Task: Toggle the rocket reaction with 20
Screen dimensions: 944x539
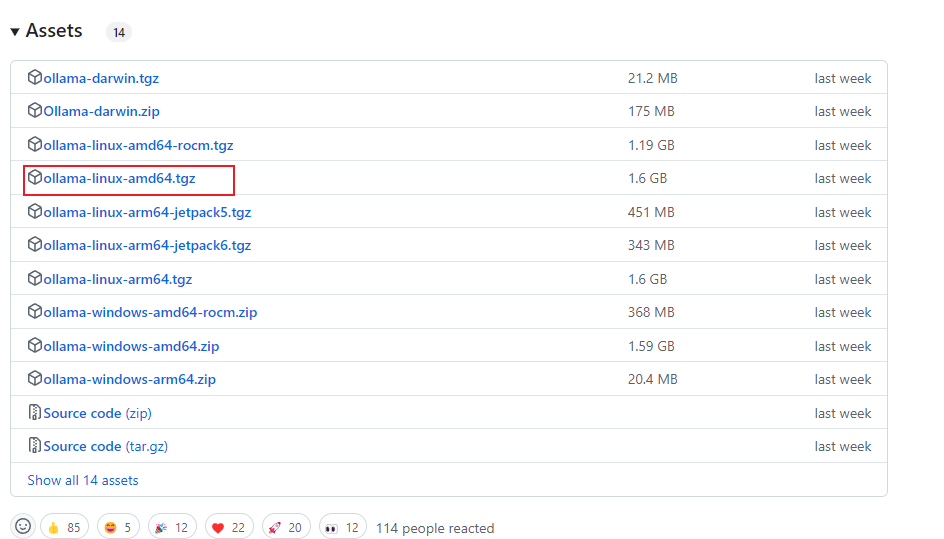Action: (286, 528)
